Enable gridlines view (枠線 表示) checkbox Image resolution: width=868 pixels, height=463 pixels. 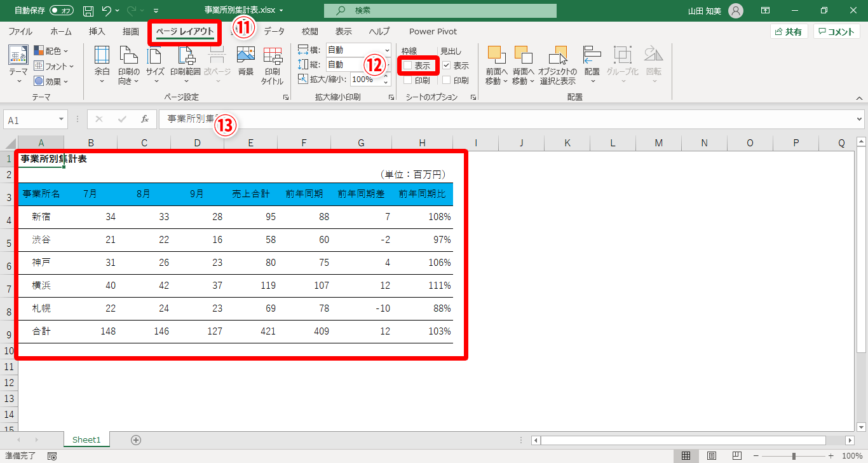(407, 65)
